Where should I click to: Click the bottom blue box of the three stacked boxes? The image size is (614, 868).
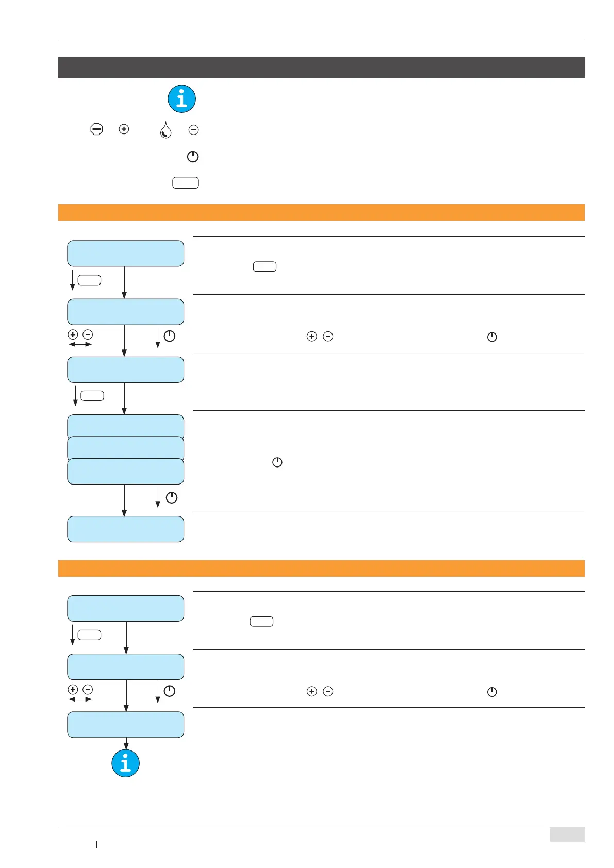tap(126, 472)
